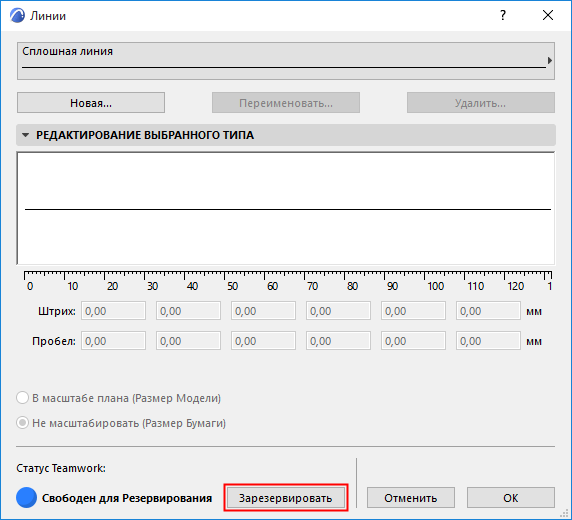Collapse the Редактирование выбранного типа section

(x=25, y=135)
